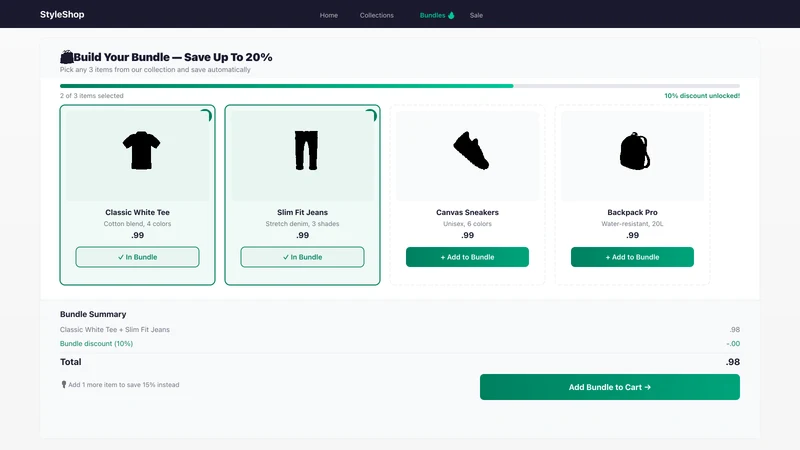The image size is (800, 450).
Task: Click 'Unisex, 6 colors' description
Action: pos(467,224)
